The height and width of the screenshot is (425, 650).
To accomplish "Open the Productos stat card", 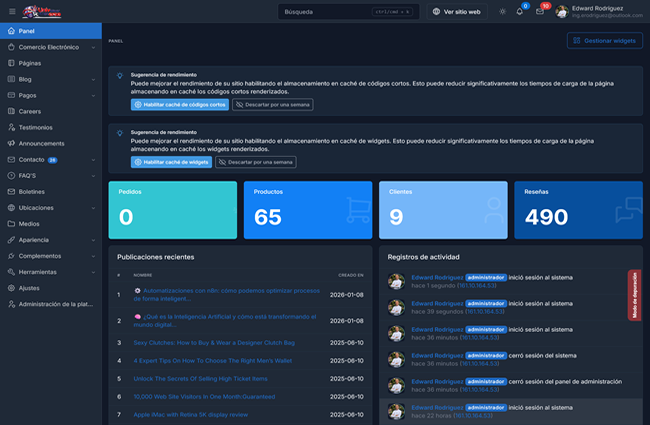I will click(308, 210).
